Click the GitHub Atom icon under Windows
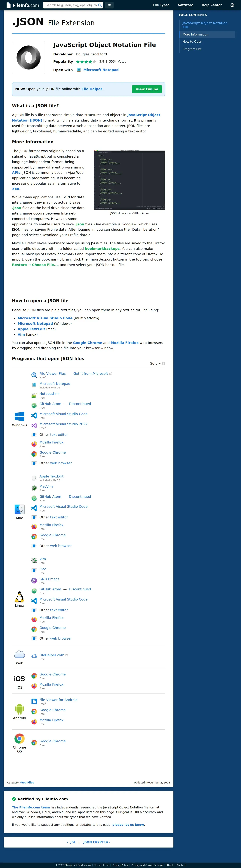Image resolution: width=241 pixels, height=868 pixels. pos(34,405)
